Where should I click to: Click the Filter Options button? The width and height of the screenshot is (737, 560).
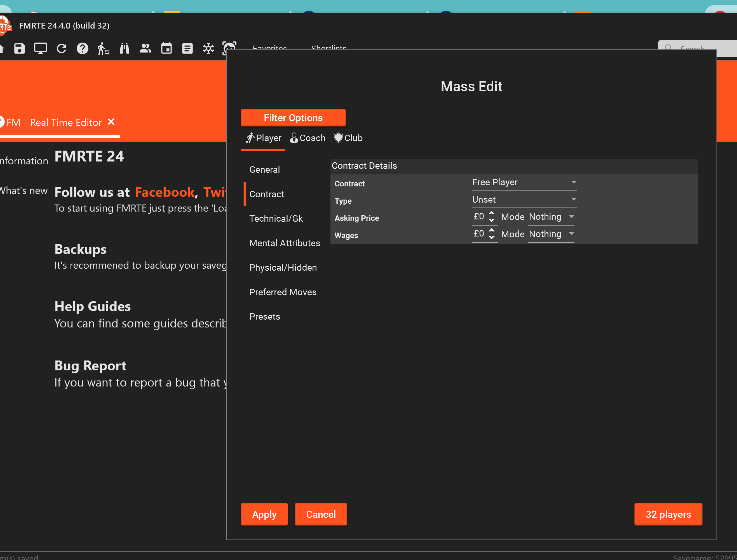293,118
